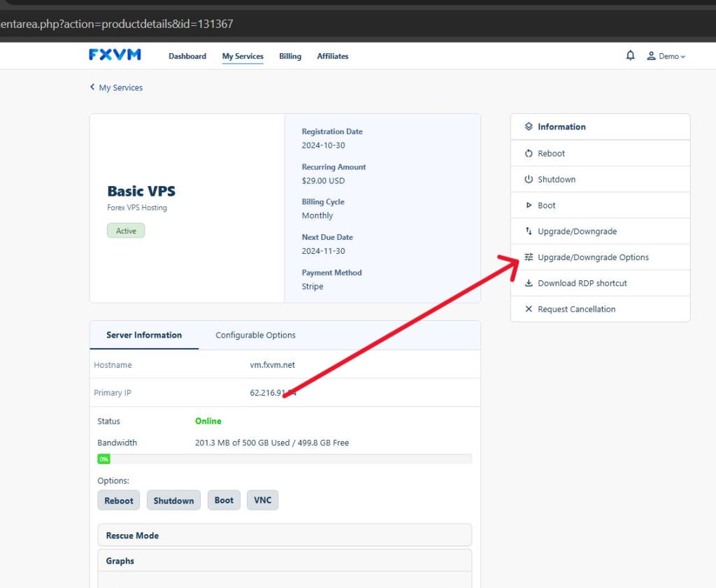
Task: Go to the Affiliates page
Action: click(x=333, y=56)
